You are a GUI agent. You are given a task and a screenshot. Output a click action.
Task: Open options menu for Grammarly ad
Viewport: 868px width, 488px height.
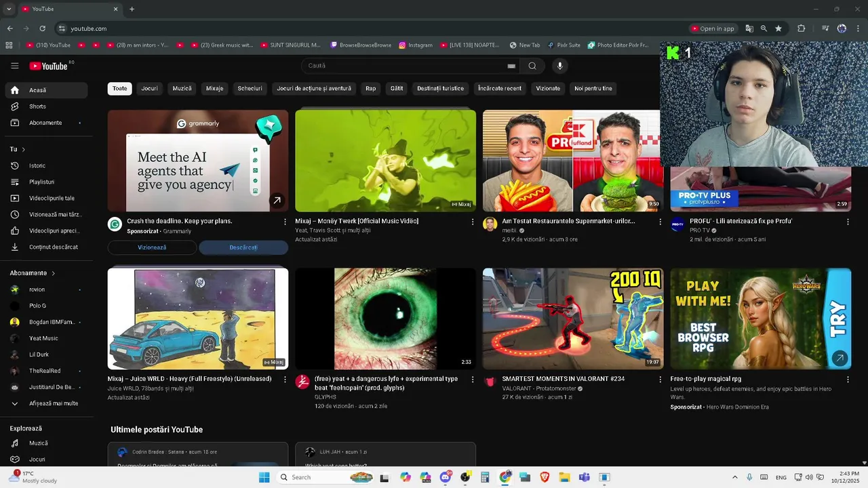pyautogui.click(x=285, y=222)
